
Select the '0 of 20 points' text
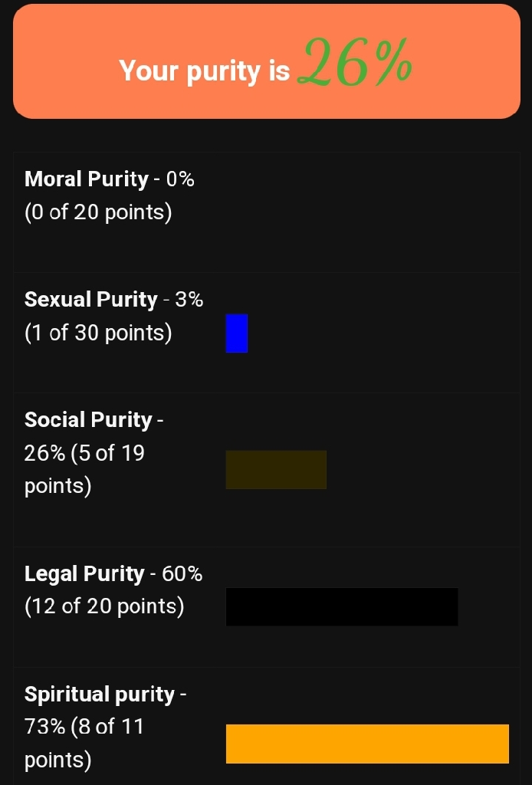[x=98, y=212]
